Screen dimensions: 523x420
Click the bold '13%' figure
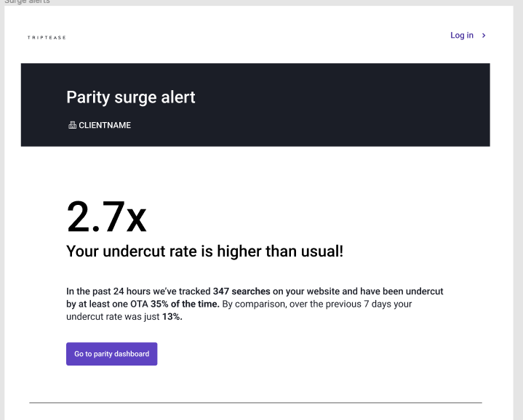coord(172,317)
